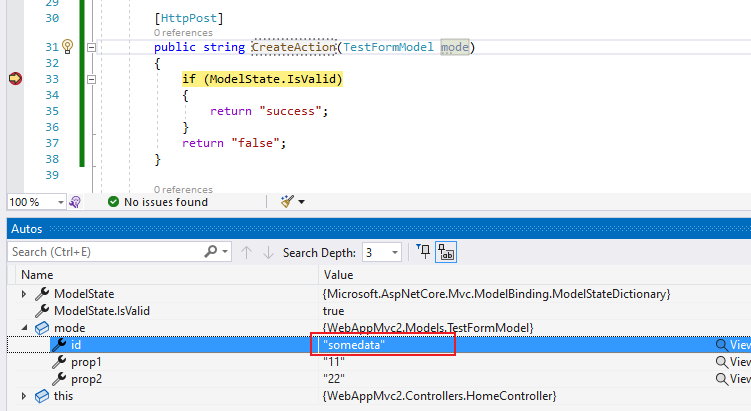Click the "somedata" value of id
Viewport: 751px width, 411px height.
click(x=354, y=345)
